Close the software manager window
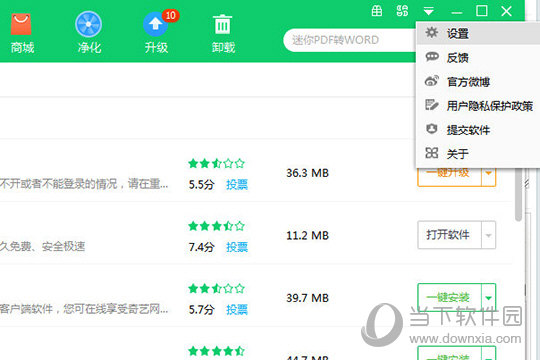Viewport: 540px width, 360px height. coord(506,11)
